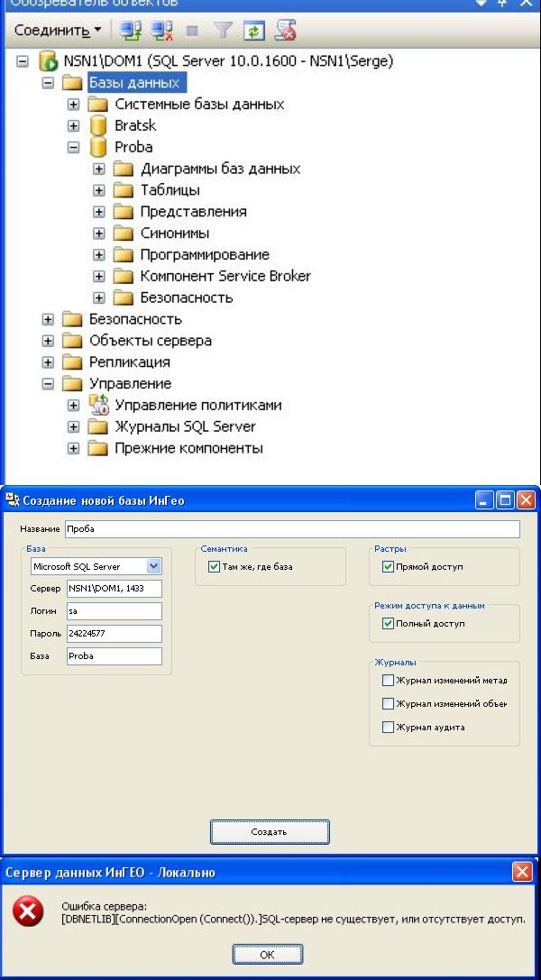Click the toolbar icon after Refresh
This screenshot has width=541, height=980.
point(285,30)
